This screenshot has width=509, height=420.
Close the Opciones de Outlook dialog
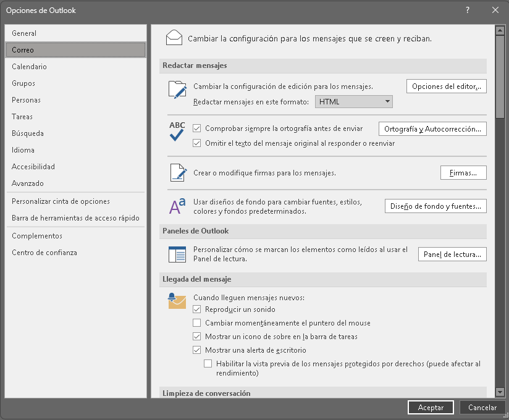pos(495,10)
